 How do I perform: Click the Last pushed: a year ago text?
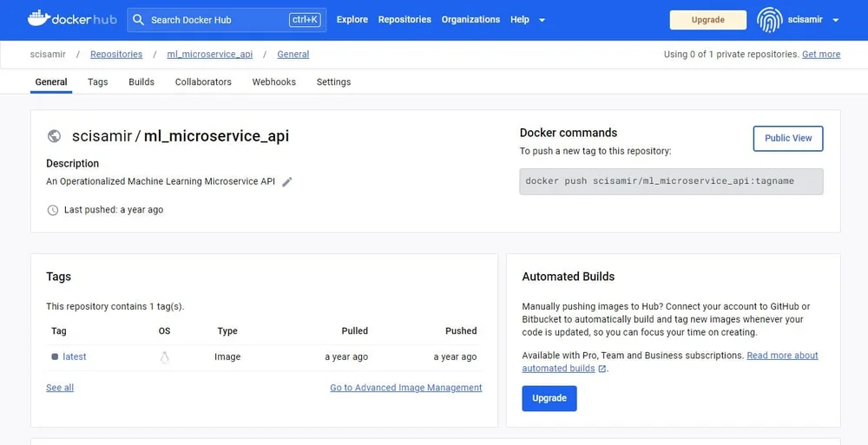click(114, 210)
